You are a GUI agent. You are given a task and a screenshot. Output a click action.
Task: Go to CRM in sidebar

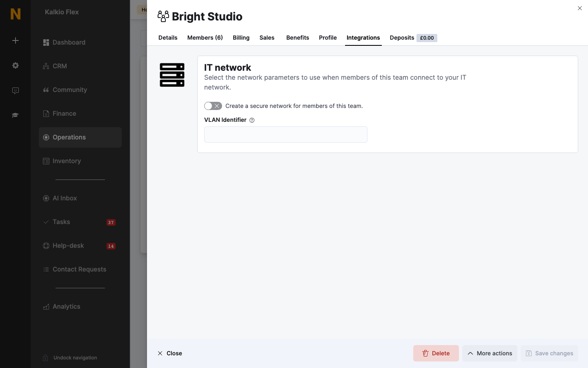pyautogui.click(x=80, y=66)
